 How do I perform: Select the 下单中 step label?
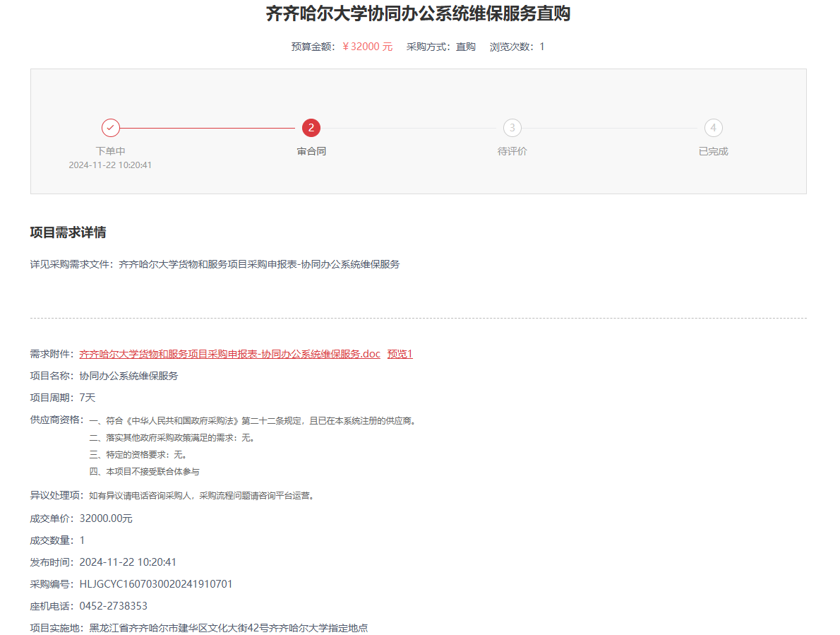[x=110, y=151]
